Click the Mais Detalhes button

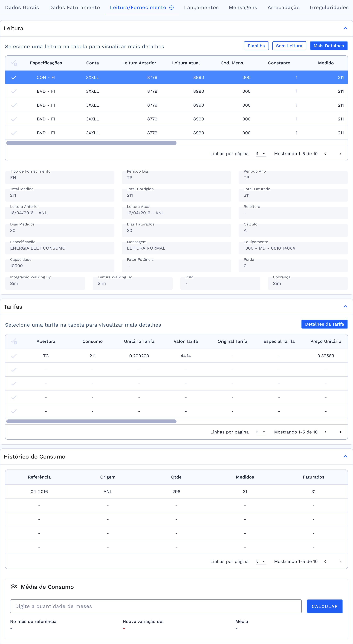point(328,46)
